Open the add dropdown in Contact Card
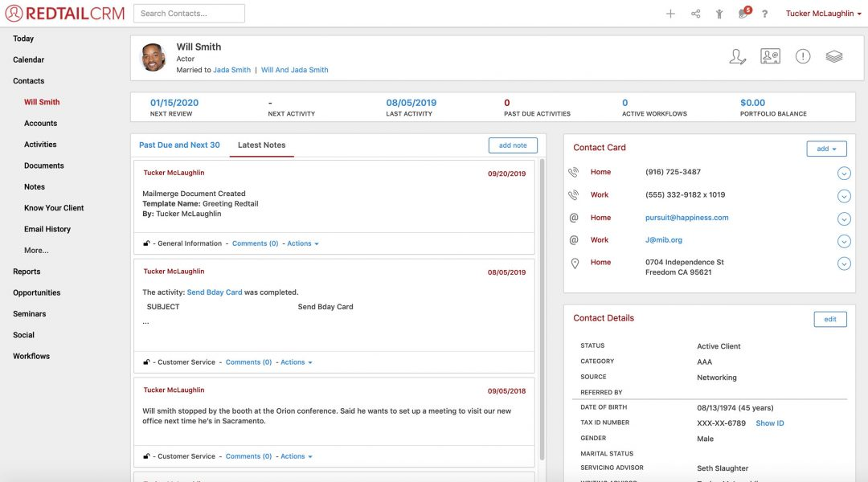 click(x=826, y=149)
